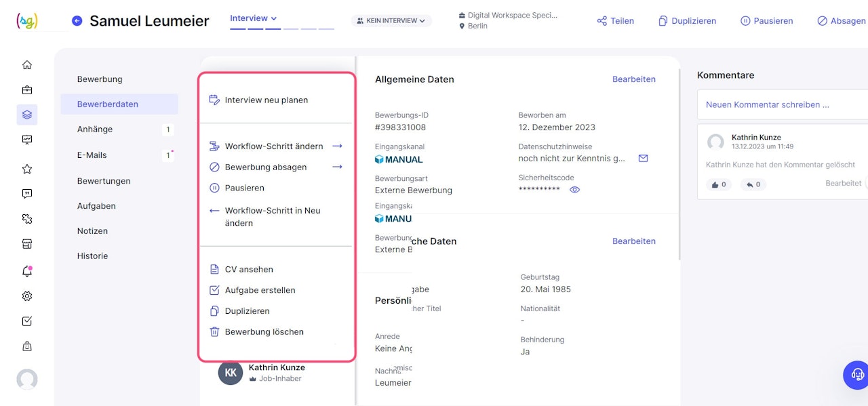Open the home icon in sidebar

click(27, 65)
